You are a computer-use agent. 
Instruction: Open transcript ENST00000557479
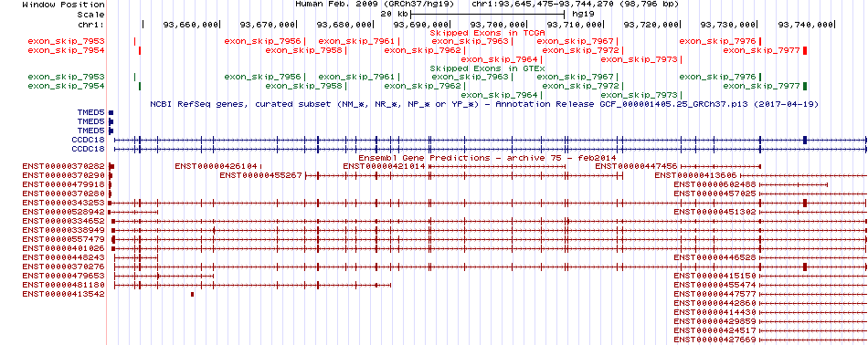tap(64, 239)
